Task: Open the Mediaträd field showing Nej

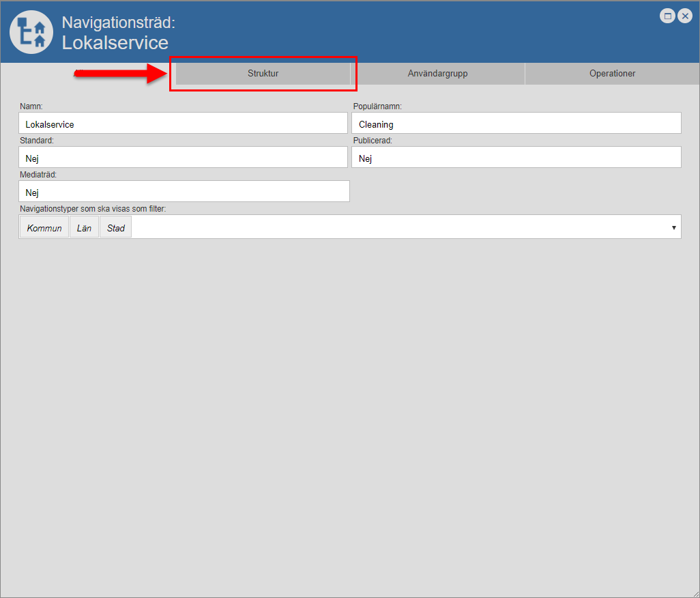Action: tap(184, 191)
